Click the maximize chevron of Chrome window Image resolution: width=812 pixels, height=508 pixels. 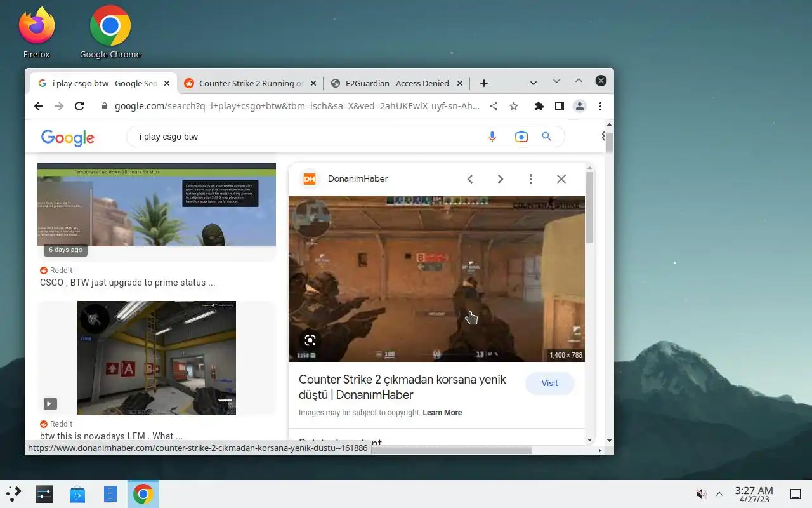pos(579,81)
